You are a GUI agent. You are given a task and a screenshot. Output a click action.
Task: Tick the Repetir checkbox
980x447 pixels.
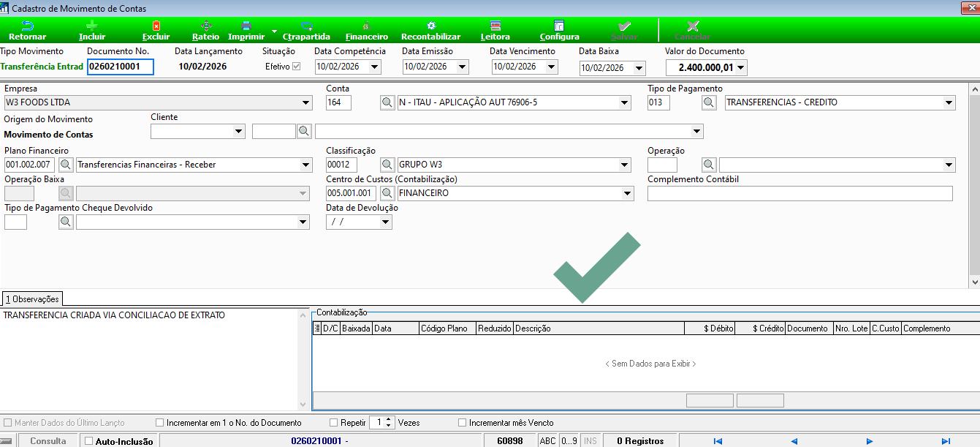coord(334,423)
